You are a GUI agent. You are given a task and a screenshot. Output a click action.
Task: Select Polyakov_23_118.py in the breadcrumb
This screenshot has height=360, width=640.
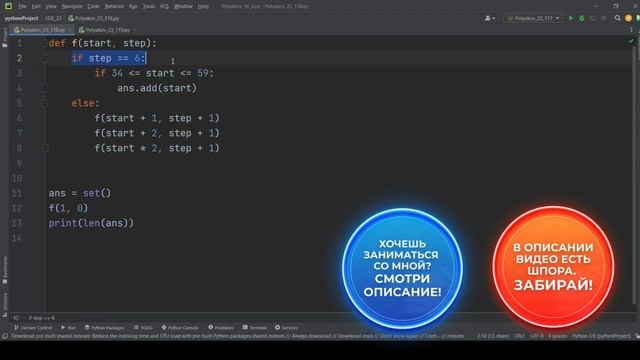[94, 18]
